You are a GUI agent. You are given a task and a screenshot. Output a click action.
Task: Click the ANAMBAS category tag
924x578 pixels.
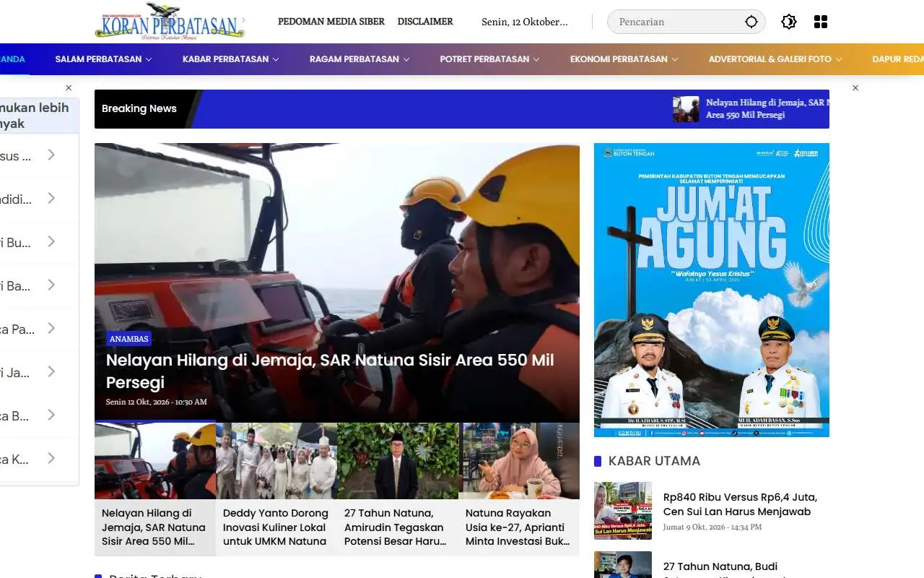coord(129,339)
